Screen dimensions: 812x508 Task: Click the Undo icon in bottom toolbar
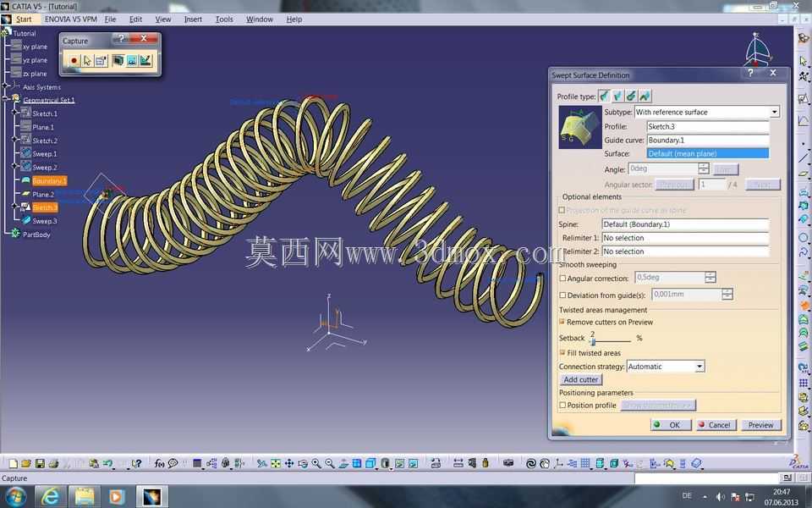tap(107, 463)
